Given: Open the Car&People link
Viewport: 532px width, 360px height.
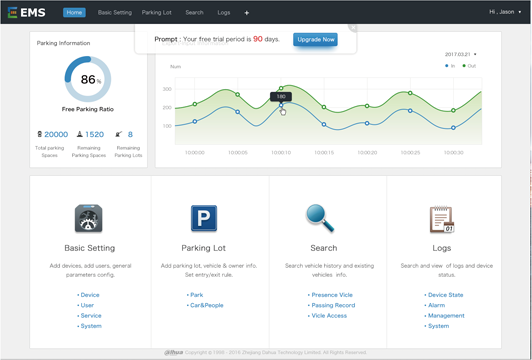Looking at the screenshot, I should tap(205, 305).
